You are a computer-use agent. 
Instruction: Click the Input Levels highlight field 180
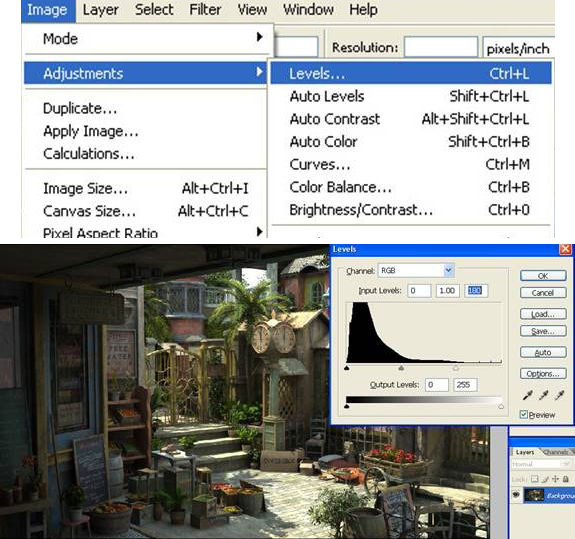476,291
